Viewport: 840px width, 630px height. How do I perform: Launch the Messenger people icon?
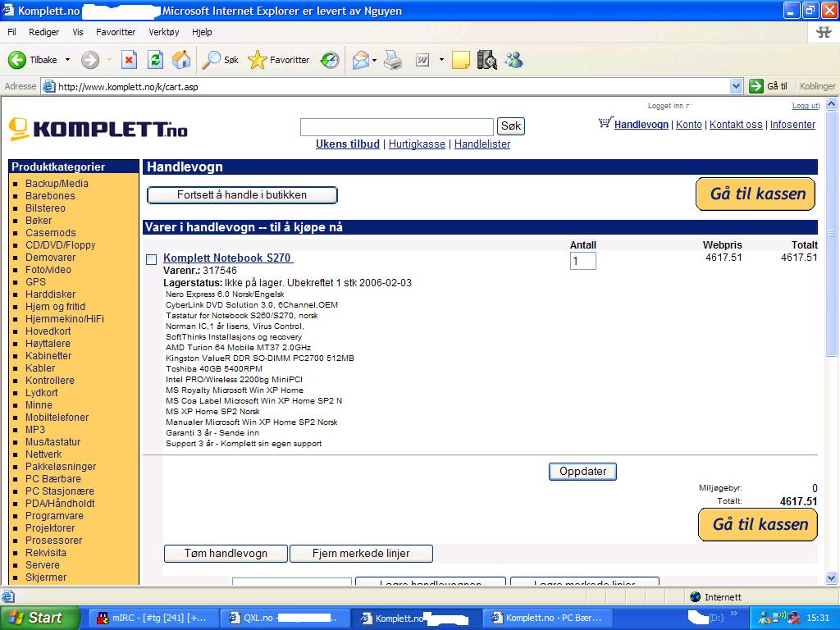(x=514, y=60)
